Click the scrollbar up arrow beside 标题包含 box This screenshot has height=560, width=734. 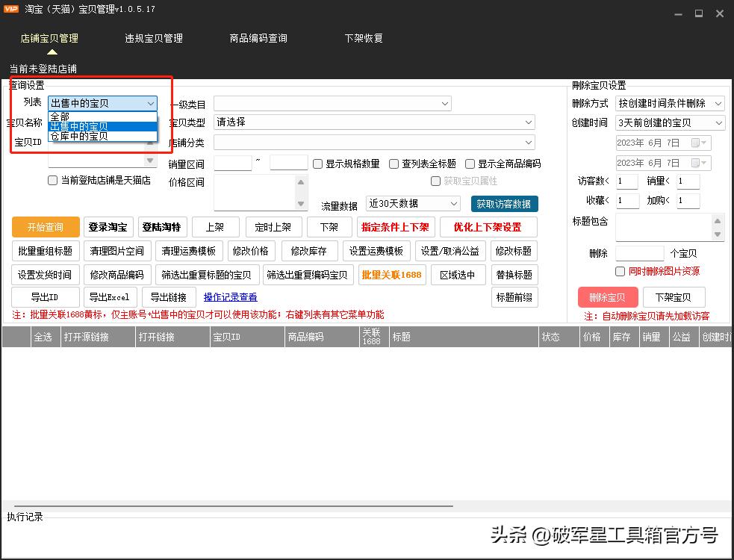pos(718,221)
